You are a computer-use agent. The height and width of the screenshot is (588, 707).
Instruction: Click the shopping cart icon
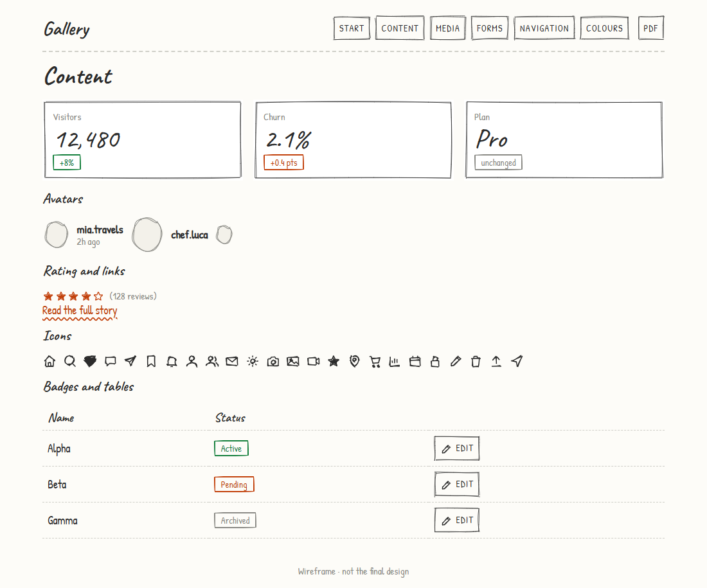[x=375, y=361]
